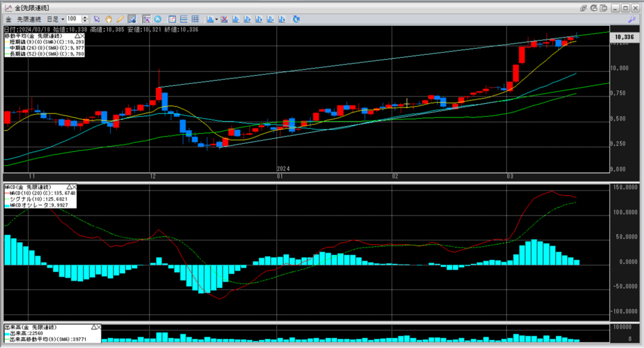Viewport: 644px width, 348px height.
Task: Choose the pencil trendline drawing tool
Action: pyautogui.click(x=119, y=19)
